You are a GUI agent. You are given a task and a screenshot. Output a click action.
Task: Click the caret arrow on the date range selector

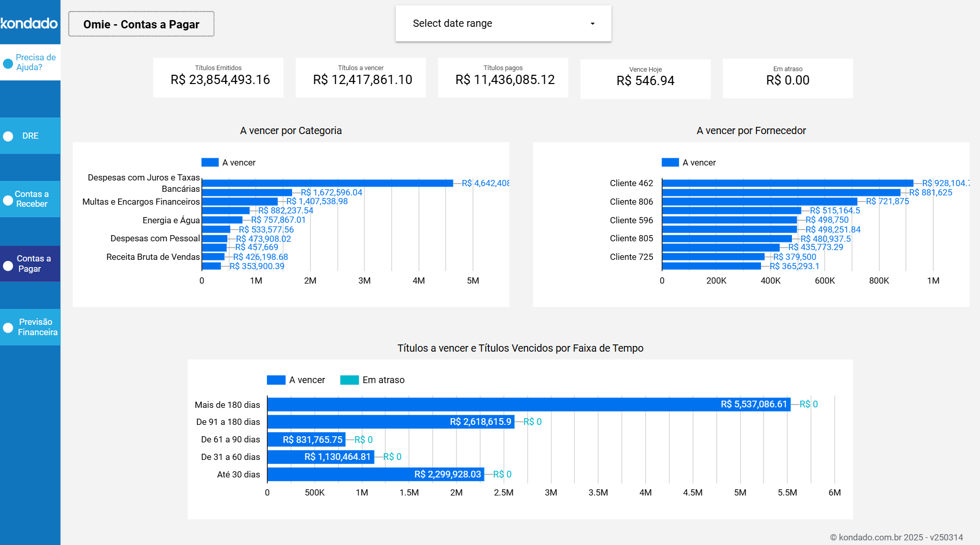pos(592,23)
